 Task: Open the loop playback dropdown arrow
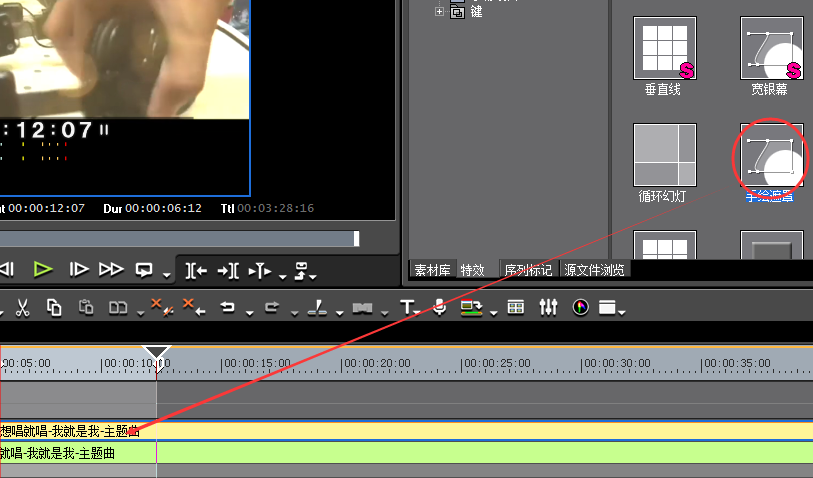click(166, 275)
